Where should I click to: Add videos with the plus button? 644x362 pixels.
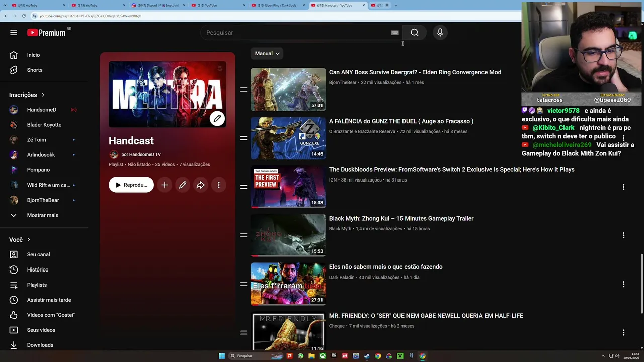(x=165, y=185)
